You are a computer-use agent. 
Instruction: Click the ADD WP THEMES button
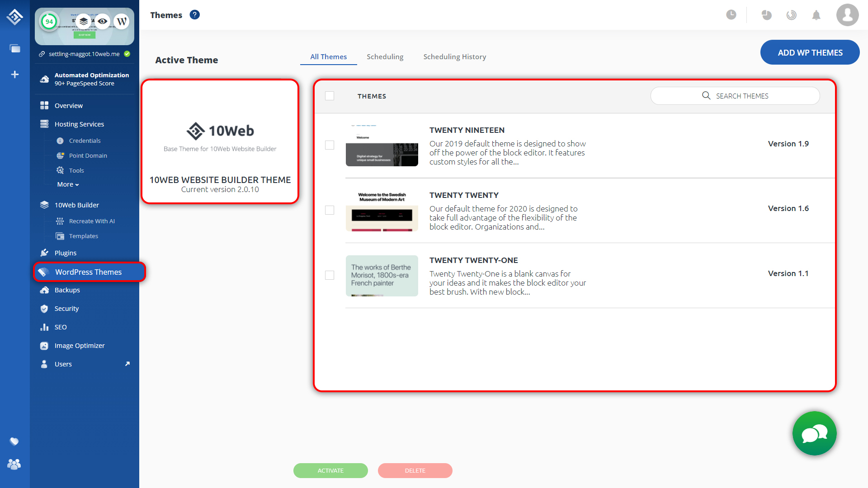tap(810, 52)
